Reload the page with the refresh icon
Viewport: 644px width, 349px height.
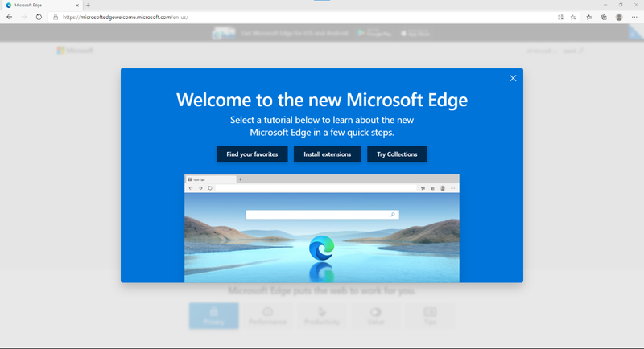click(x=39, y=17)
